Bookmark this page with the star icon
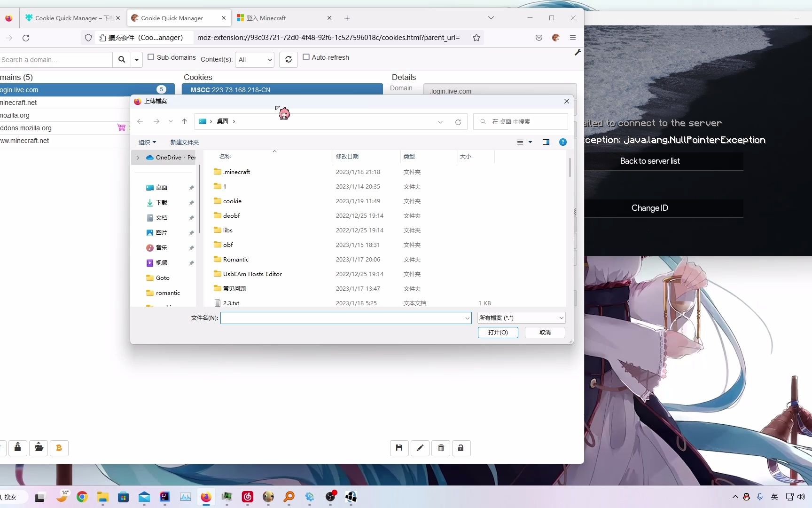This screenshot has width=812, height=508. click(476, 38)
